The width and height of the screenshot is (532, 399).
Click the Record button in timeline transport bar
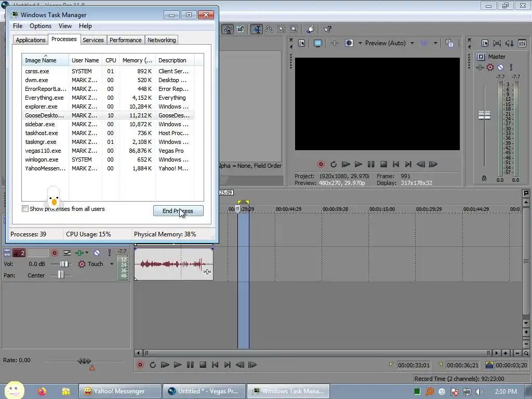pyautogui.click(x=140, y=365)
